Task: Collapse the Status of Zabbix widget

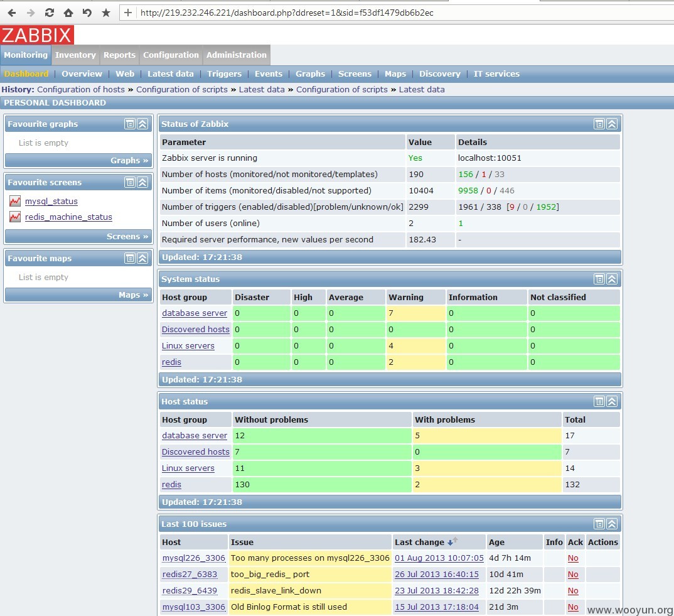Action: point(612,124)
